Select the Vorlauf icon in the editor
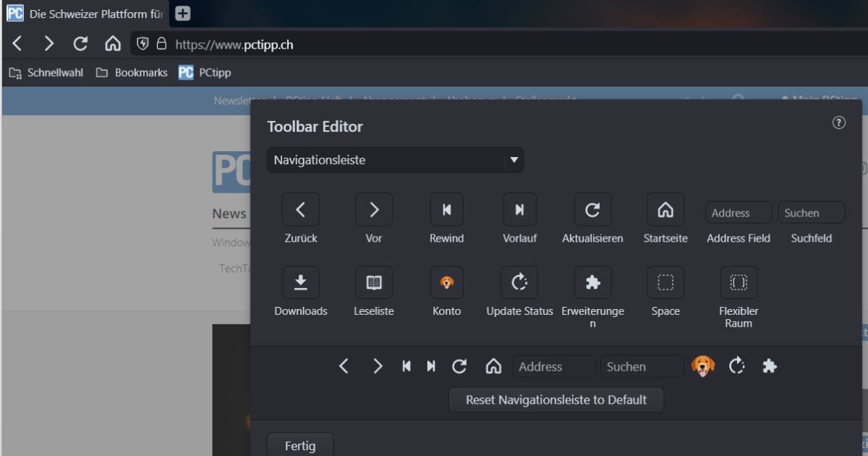This screenshot has height=456, width=868. [x=519, y=209]
